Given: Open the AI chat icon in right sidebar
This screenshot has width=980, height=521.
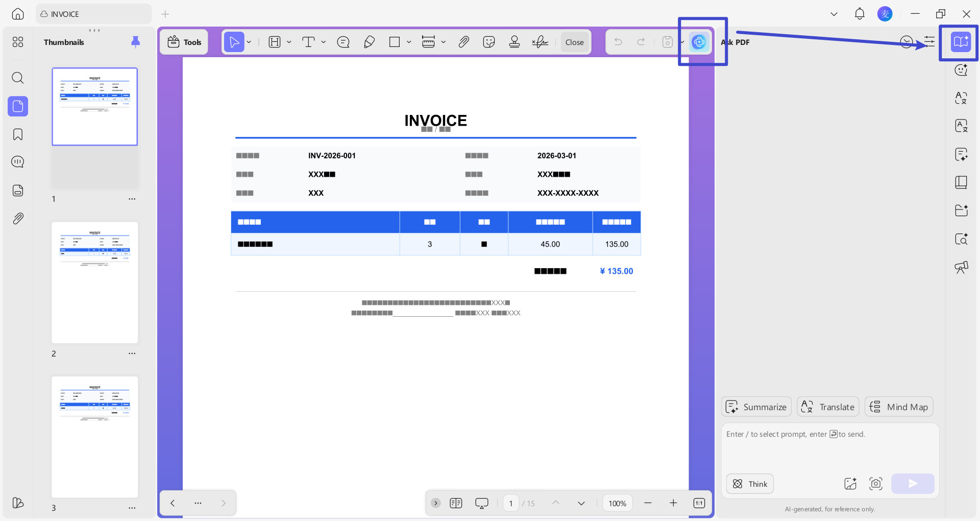Looking at the screenshot, I should (x=961, y=70).
